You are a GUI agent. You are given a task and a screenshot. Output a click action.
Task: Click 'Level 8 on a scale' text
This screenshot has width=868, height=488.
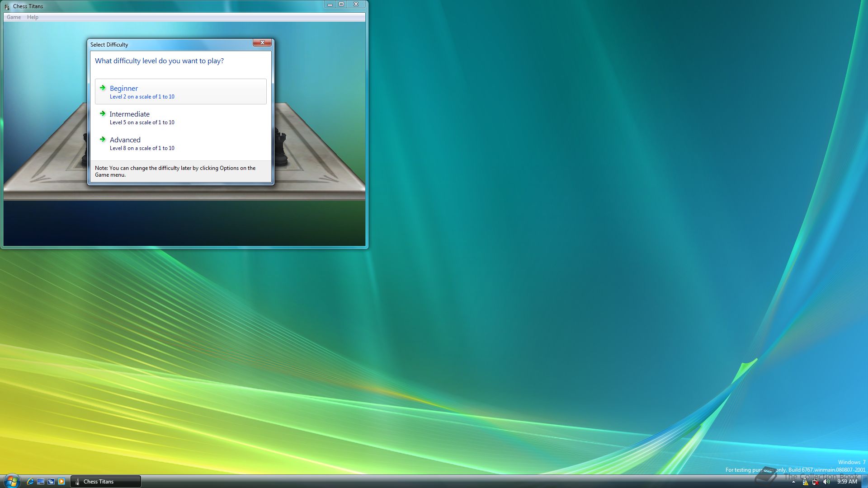[x=142, y=148]
